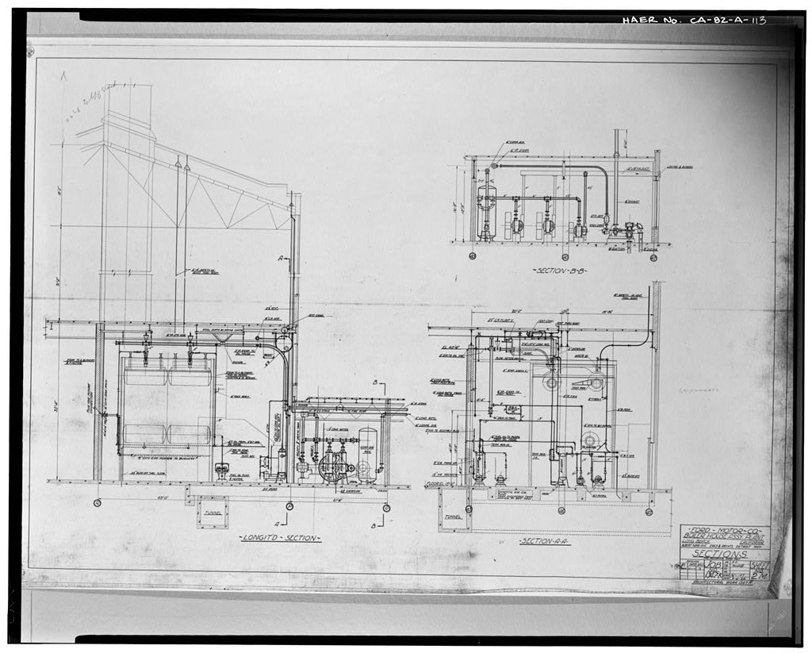The image size is (812, 653).
Task: Click the tall vertical tank in longitudinal section
Action: point(367,452)
